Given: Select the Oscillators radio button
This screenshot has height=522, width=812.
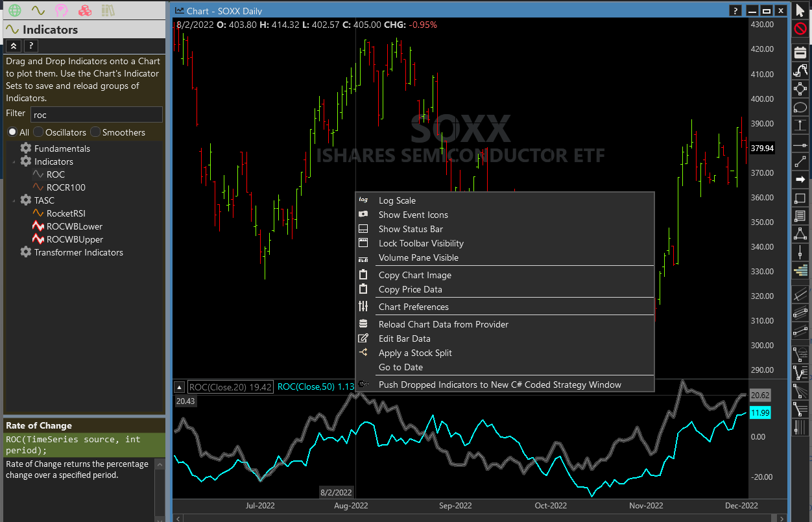Looking at the screenshot, I should pyautogui.click(x=38, y=132).
